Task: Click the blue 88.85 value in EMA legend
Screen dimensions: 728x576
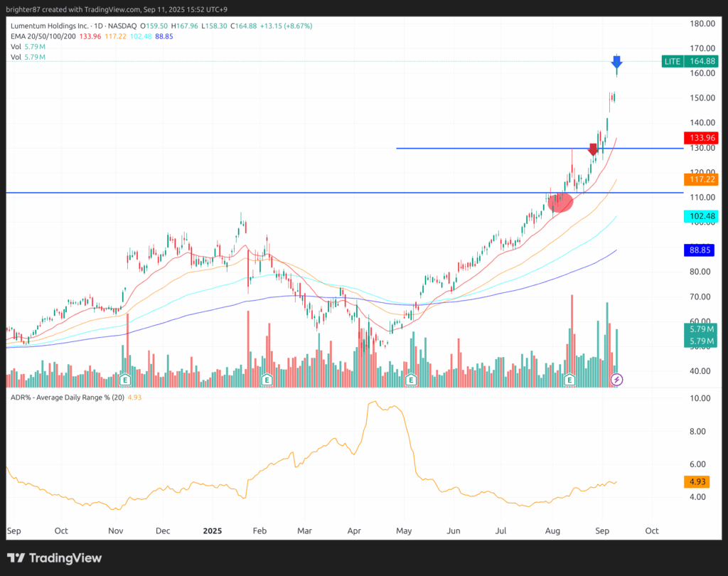Action: point(164,36)
